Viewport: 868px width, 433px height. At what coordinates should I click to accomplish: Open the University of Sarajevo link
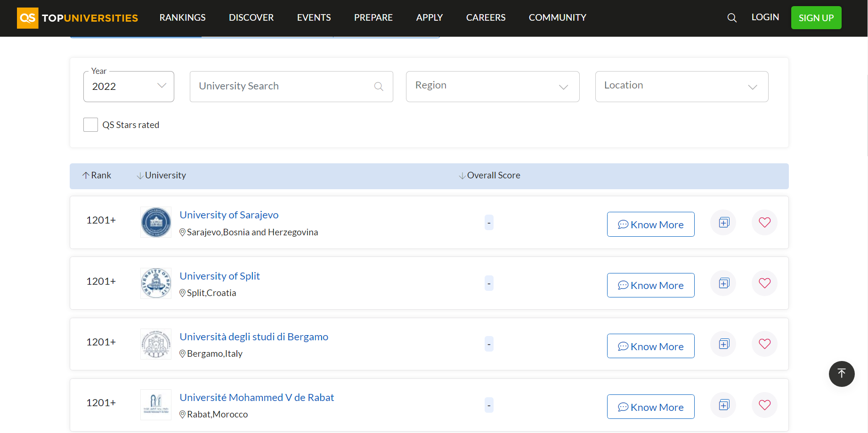click(229, 215)
